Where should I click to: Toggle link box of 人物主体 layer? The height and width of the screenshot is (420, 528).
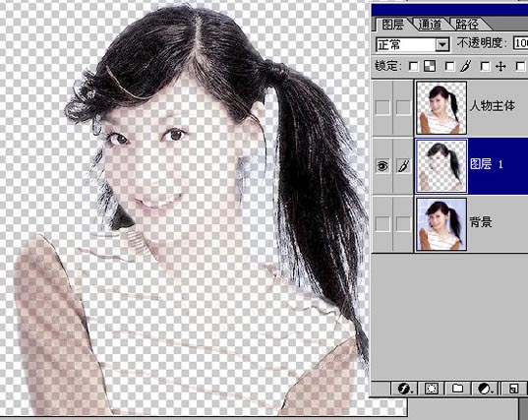click(x=403, y=108)
